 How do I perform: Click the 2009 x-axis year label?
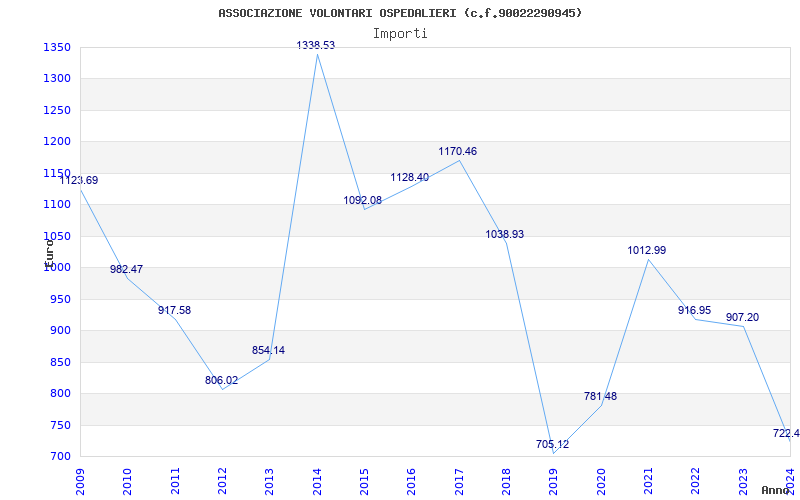[80, 482]
